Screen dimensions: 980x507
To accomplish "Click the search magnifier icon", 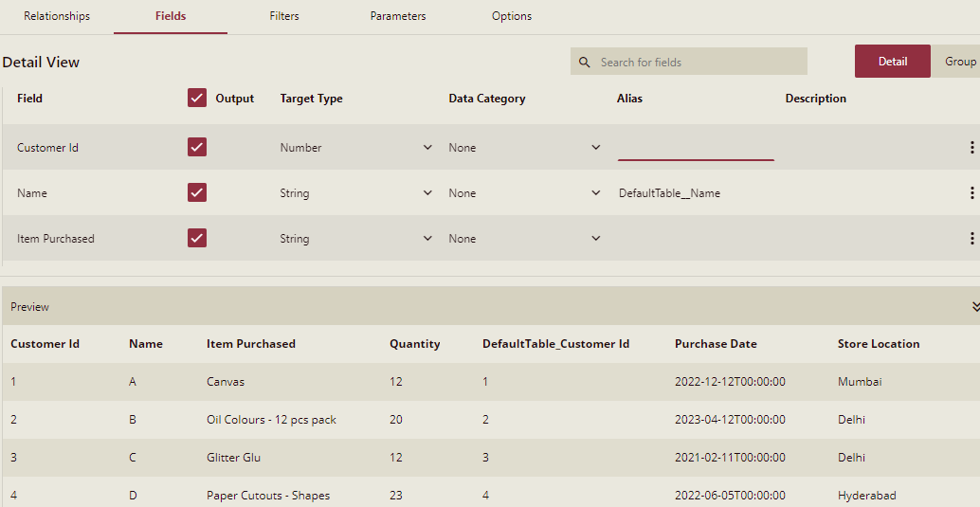I will 585,62.
